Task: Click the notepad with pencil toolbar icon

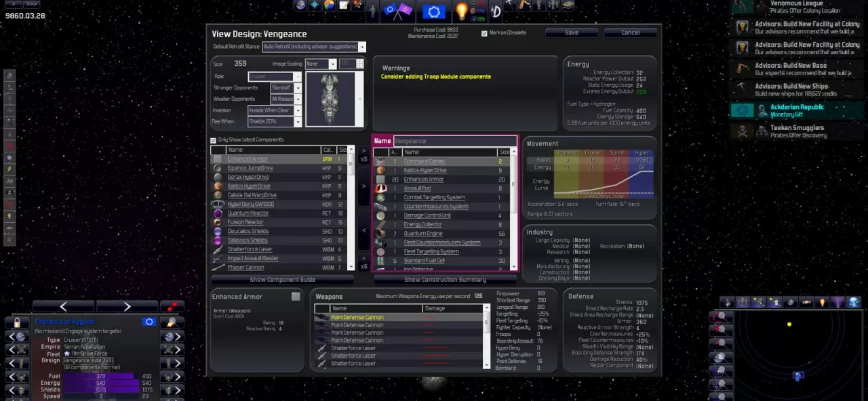Action: 344,5
